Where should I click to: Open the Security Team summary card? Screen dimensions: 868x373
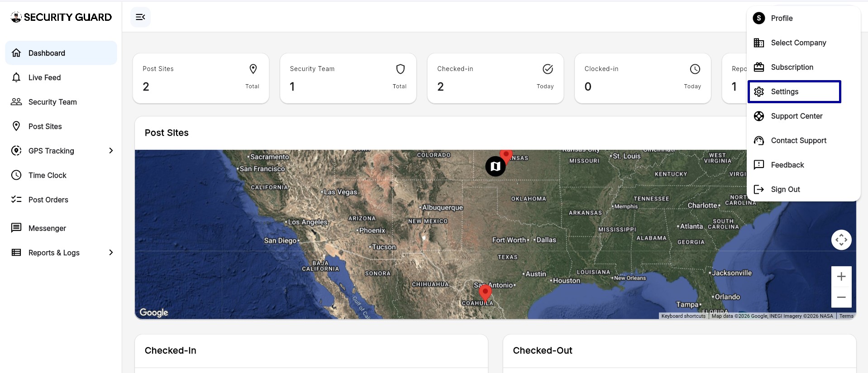click(348, 78)
